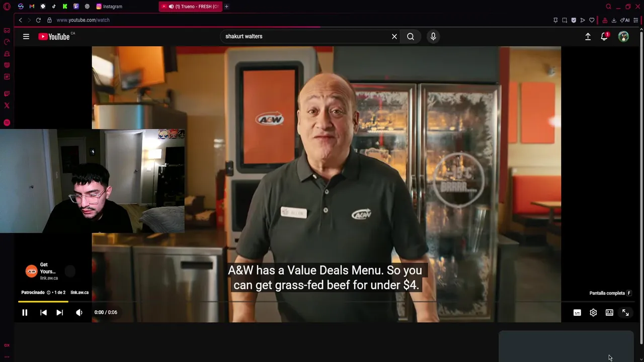Image resolution: width=644 pixels, height=362 pixels.
Task: Open the Spotify player in the sidebar
Action: [7, 123]
